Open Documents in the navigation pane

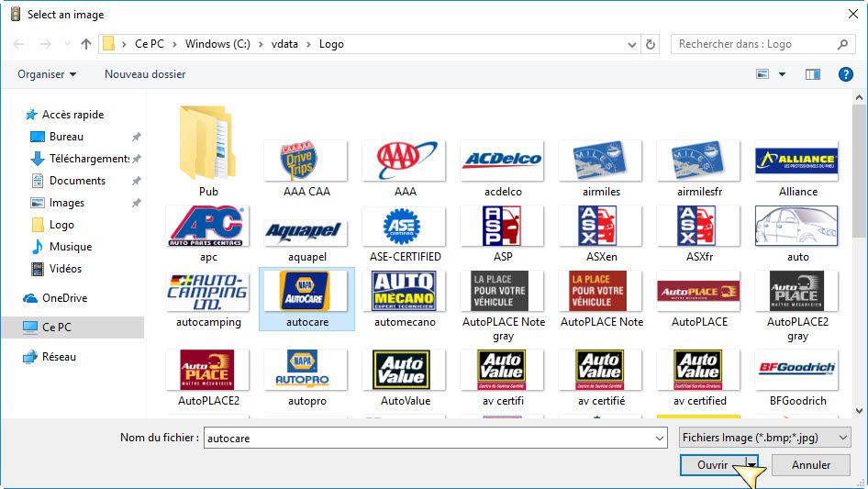pos(77,181)
